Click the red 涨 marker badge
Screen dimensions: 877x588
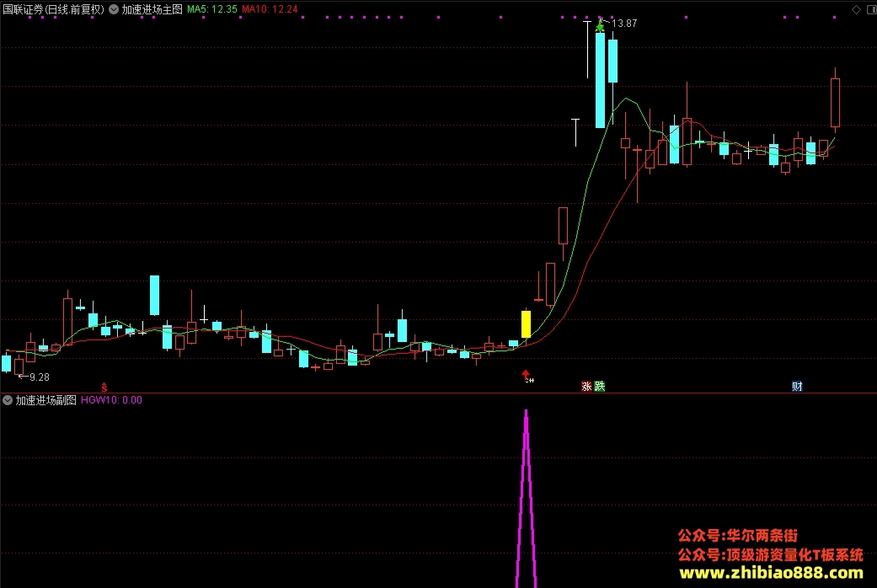coord(586,386)
